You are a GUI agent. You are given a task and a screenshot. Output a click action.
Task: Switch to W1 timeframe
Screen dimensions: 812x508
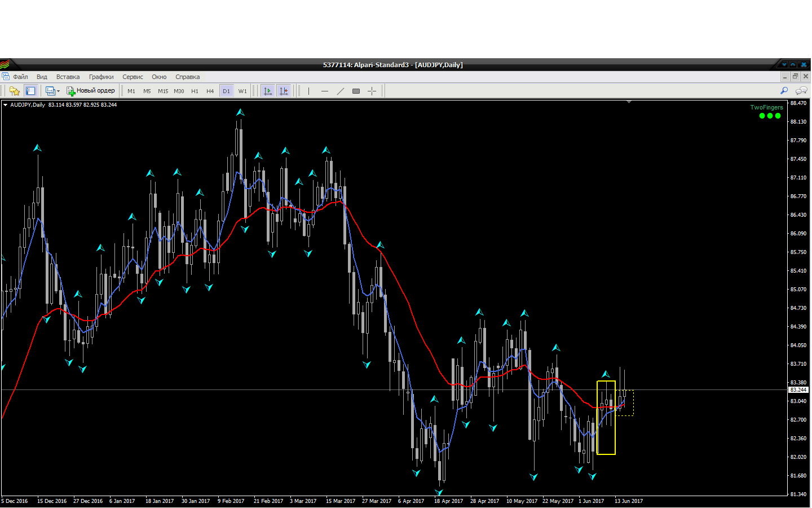coord(242,91)
